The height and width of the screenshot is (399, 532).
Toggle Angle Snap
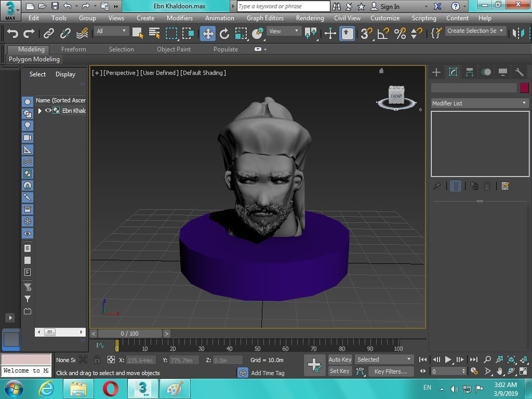coord(383,33)
